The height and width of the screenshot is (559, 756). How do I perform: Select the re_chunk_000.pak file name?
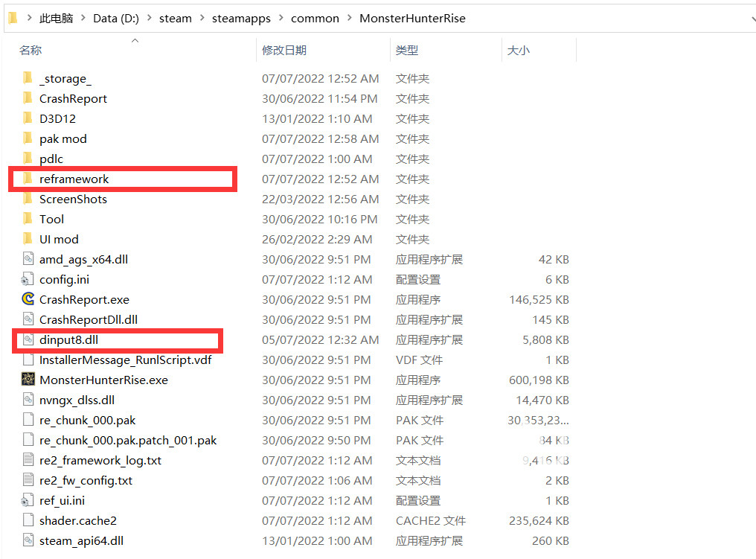point(88,420)
